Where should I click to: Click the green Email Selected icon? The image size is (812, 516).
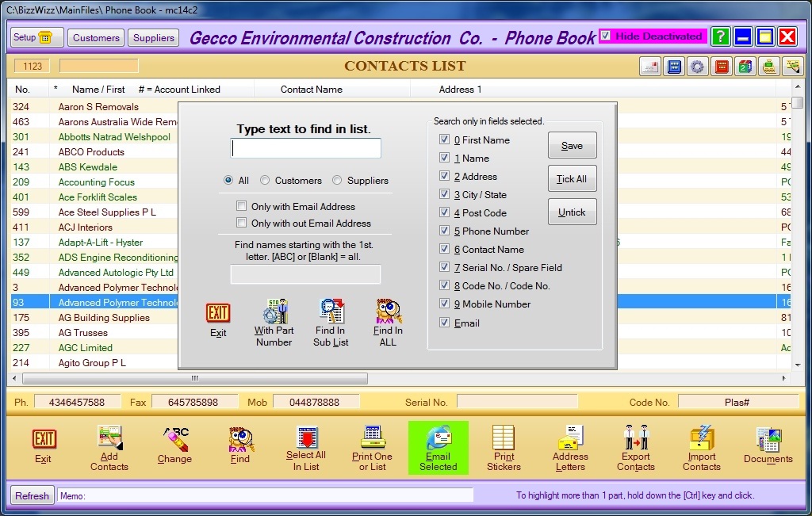(438, 448)
